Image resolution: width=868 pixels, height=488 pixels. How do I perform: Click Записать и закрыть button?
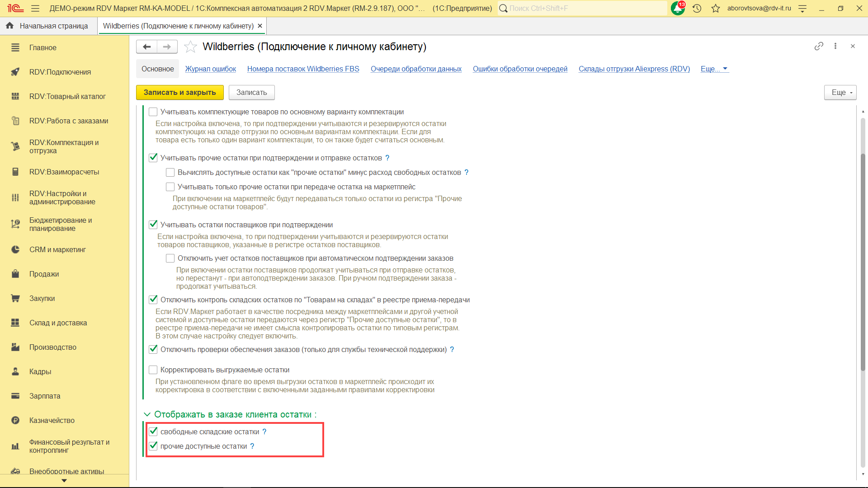[x=179, y=92]
